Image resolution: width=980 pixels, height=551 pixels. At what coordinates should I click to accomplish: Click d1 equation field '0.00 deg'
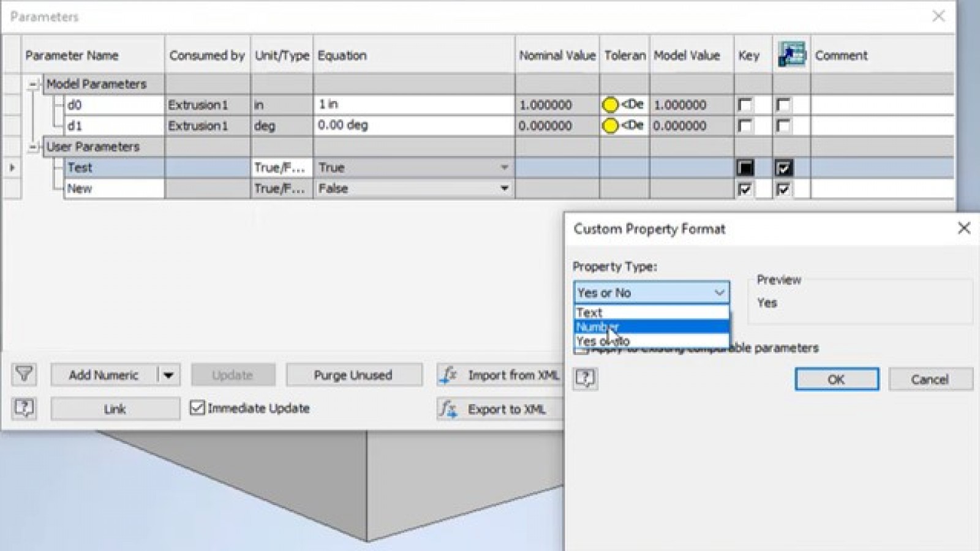(413, 126)
